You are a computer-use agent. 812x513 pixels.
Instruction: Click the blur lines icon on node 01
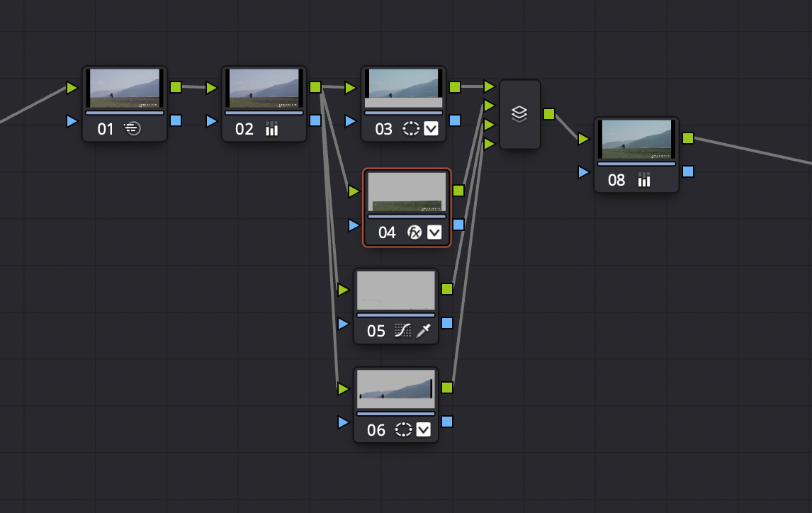[x=132, y=129]
